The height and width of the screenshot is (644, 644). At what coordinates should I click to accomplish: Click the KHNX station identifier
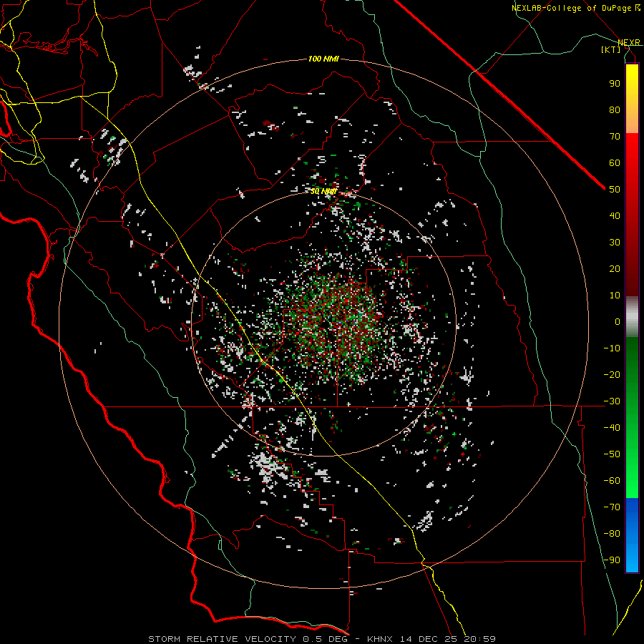380,639
